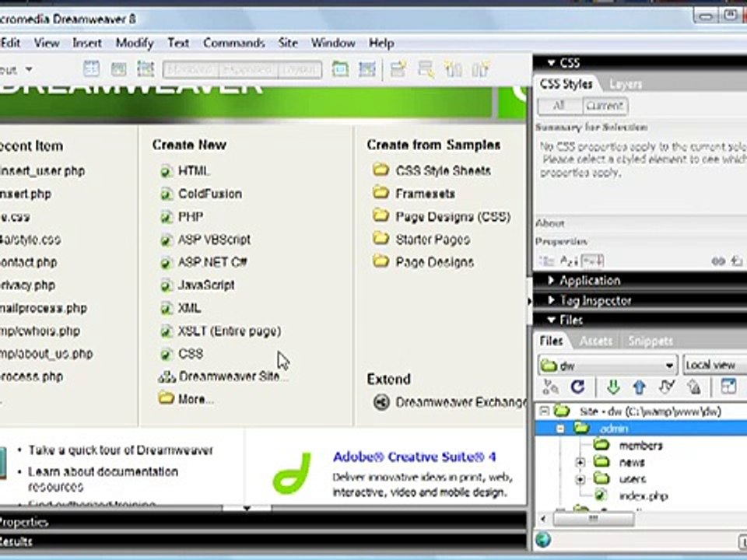Collapse the Site - dw root node
The image size is (747, 560).
tap(544, 411)
